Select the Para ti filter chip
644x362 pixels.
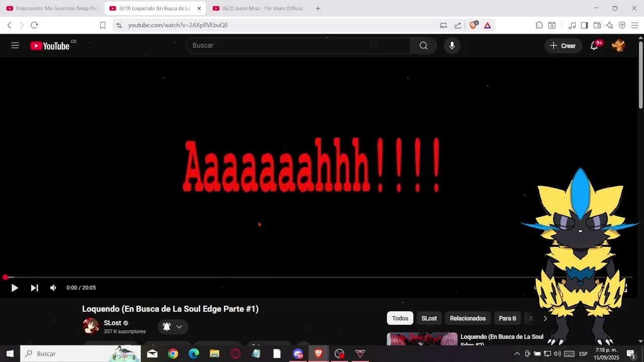click(x=507, y=318)
